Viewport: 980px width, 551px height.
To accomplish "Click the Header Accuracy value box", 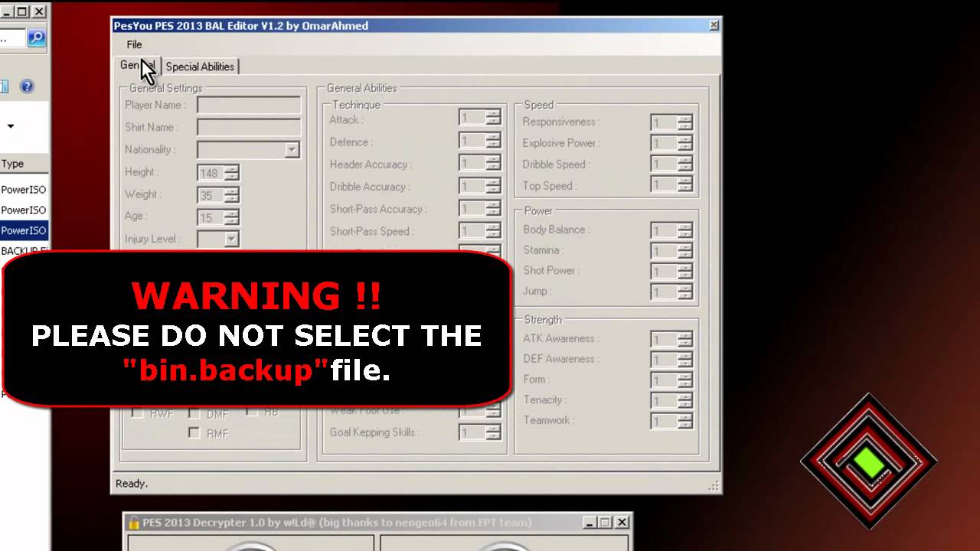I will click(472, 164).
